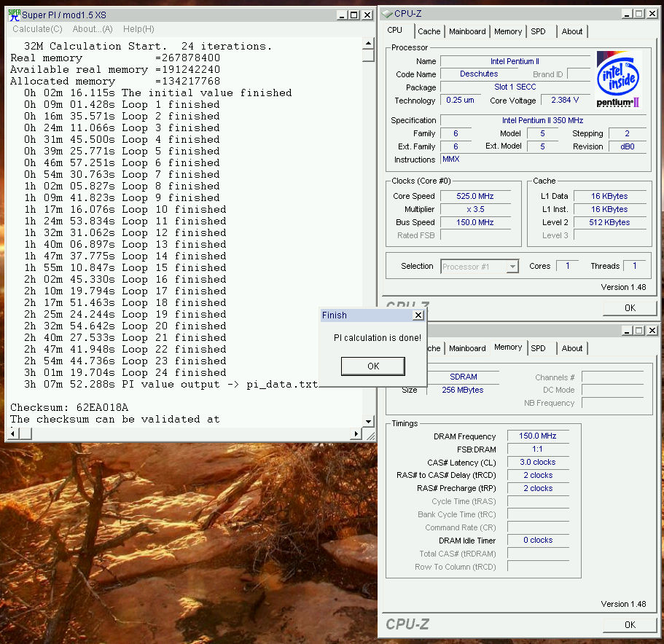Screen dimensions: 664x644
Task: Click the Specification field Intel Pentium II 350 MHz
Action: [542, 121]
